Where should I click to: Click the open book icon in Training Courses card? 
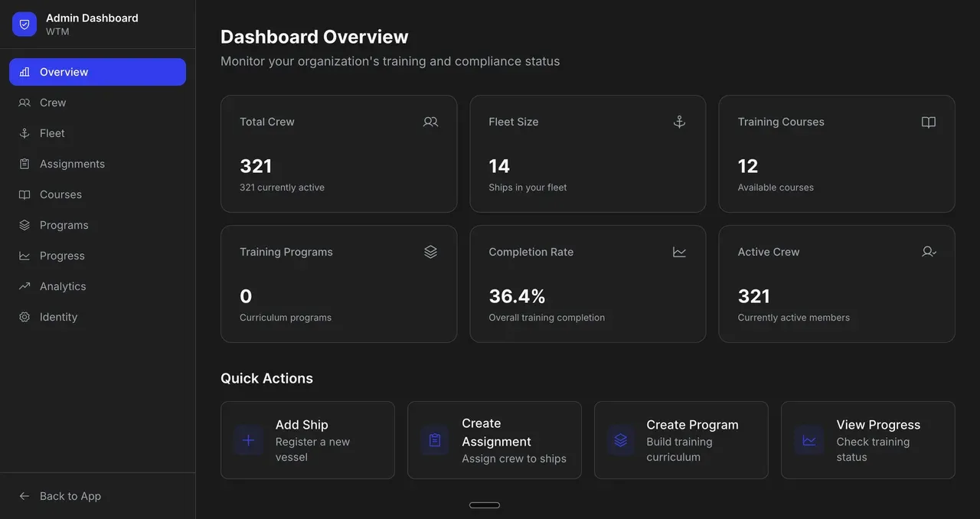(928, 122)
